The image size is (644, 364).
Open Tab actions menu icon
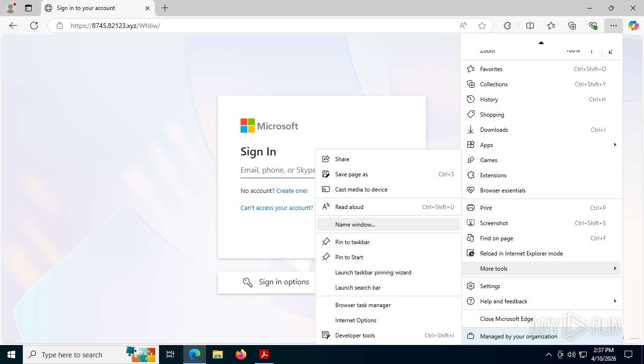28,8
